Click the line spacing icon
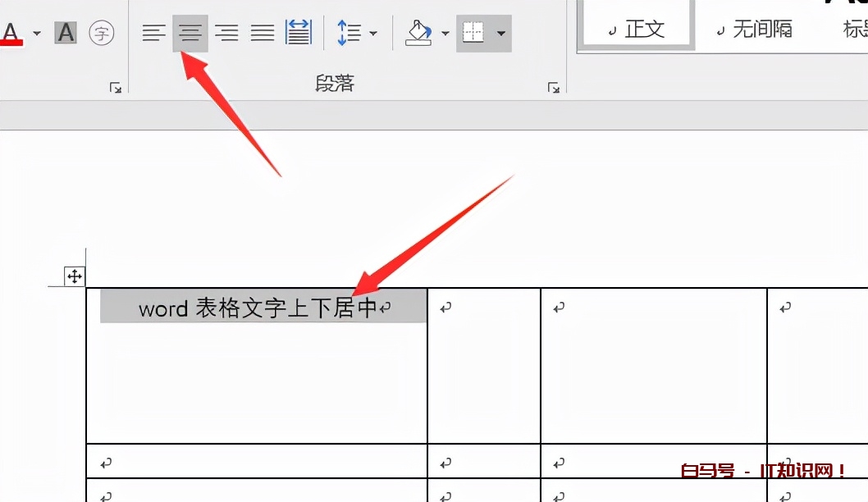Image resolution: width=868 pixels, height=502 pixels. [x=349, y=34]
